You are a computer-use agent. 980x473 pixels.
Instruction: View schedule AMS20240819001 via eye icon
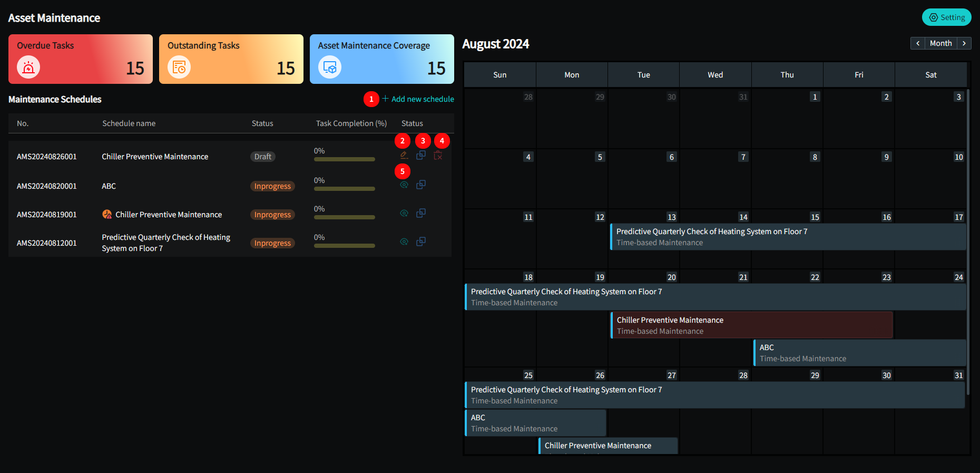tap(404, 214)
